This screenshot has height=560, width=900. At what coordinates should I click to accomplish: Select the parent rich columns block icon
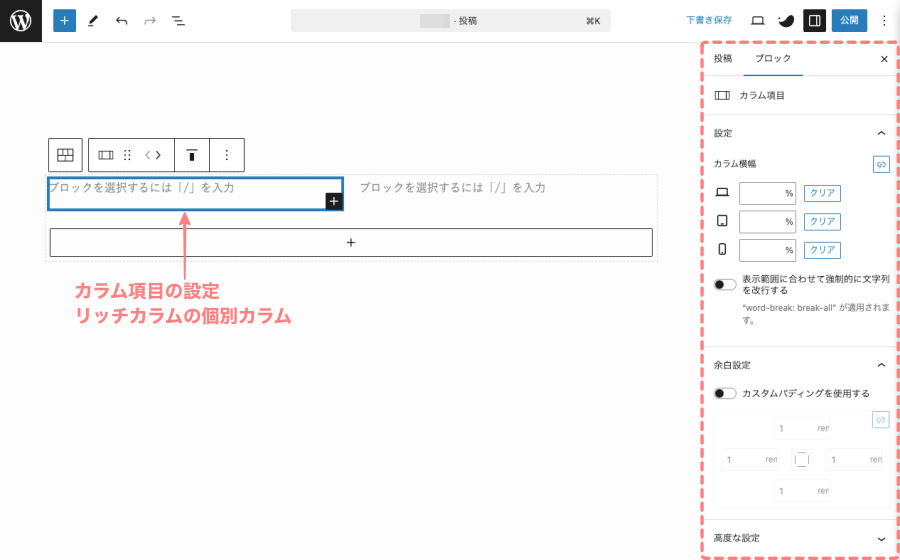point(65,155)
